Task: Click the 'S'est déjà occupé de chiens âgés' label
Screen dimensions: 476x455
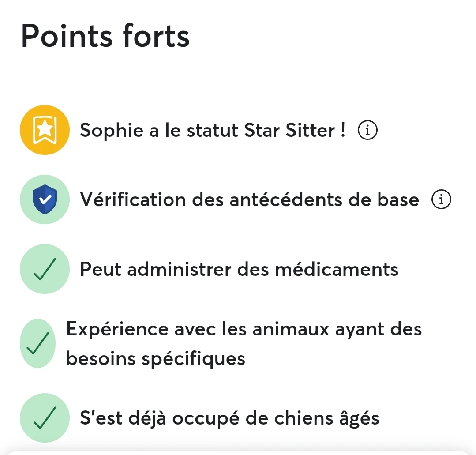Action: (x=229, y=418)
